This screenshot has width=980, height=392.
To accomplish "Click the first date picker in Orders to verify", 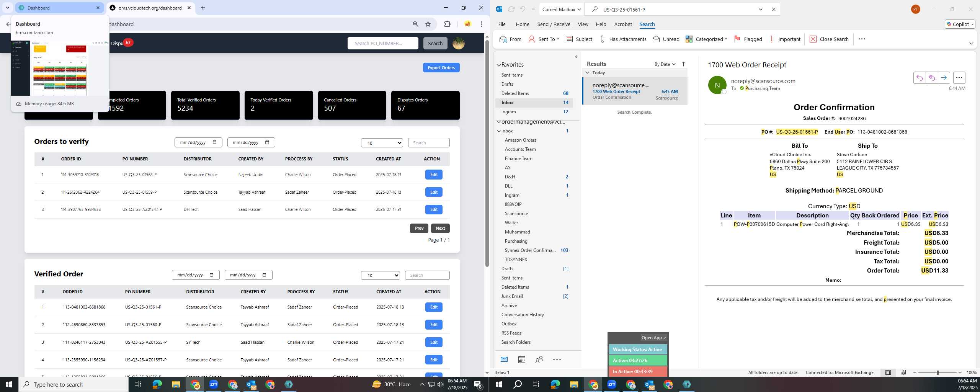I will 198,142.
